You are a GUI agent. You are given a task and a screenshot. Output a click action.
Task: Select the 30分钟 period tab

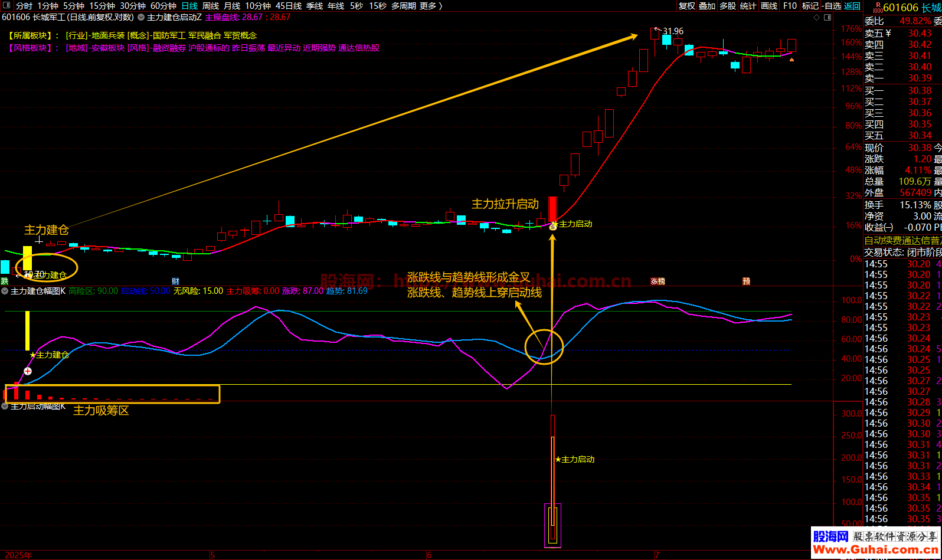tap(133, 6)
